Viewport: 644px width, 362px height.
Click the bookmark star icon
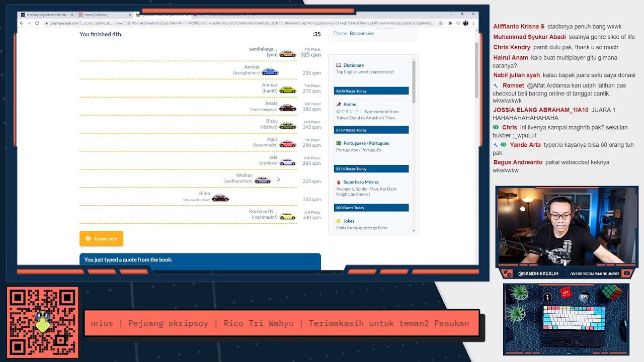click(x=441, y=23)
